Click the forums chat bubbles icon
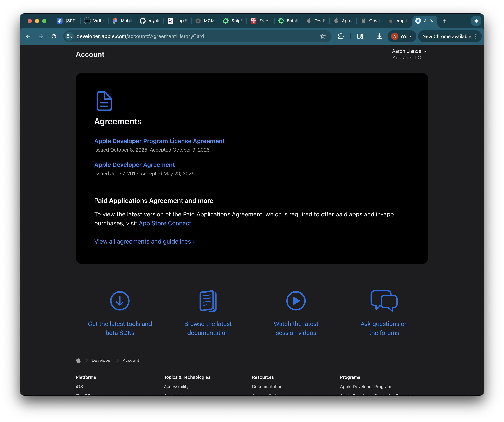This screenshot has width=504, height=422. point(384,301)
